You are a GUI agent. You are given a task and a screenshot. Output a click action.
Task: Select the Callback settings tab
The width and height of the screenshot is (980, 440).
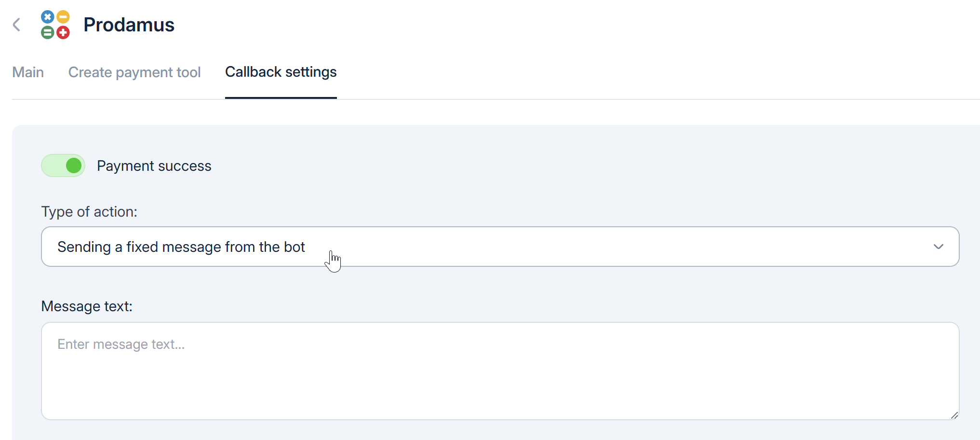coord(281,72)
